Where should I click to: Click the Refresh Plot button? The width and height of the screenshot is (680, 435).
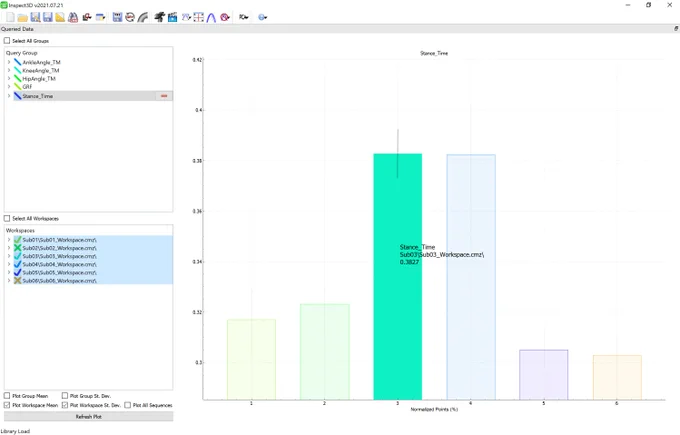point(88,416)
